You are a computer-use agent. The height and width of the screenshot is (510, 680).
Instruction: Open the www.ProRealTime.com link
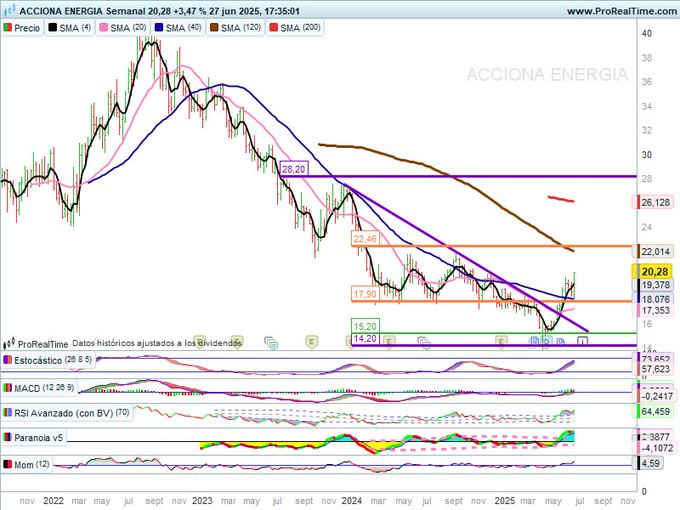[621, 11]
